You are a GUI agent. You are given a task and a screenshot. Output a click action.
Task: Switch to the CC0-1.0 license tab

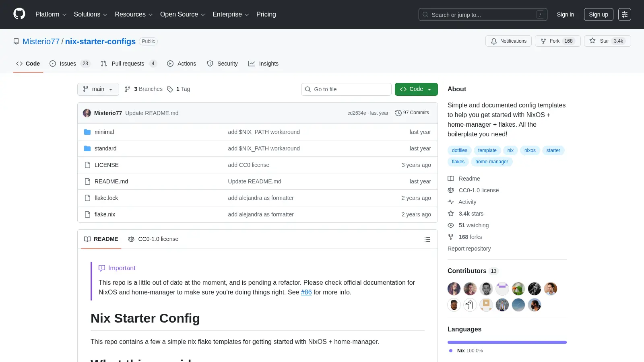(153, 239)
